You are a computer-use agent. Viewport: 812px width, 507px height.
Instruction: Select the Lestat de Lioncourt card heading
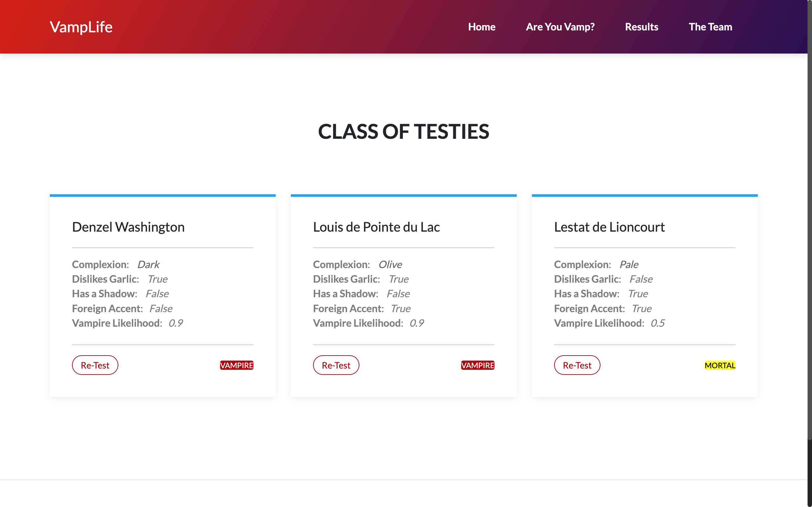tap(609, 227)
